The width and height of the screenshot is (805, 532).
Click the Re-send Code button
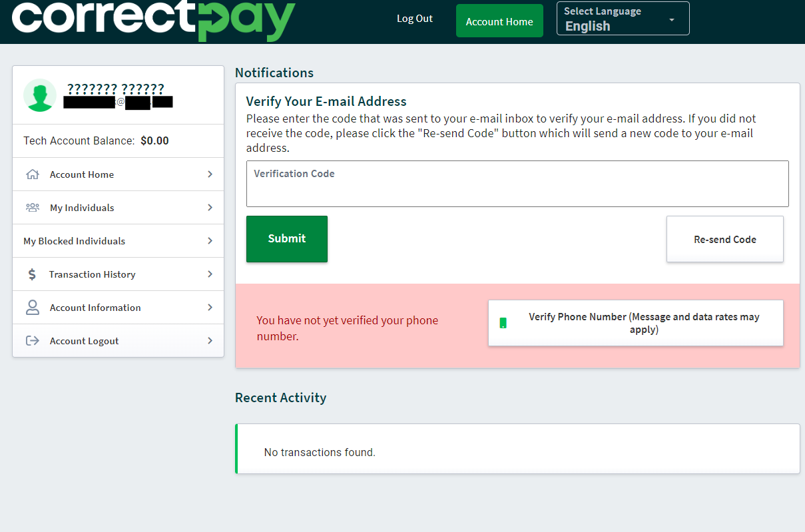pyautogui.click(x=724, y=240)
